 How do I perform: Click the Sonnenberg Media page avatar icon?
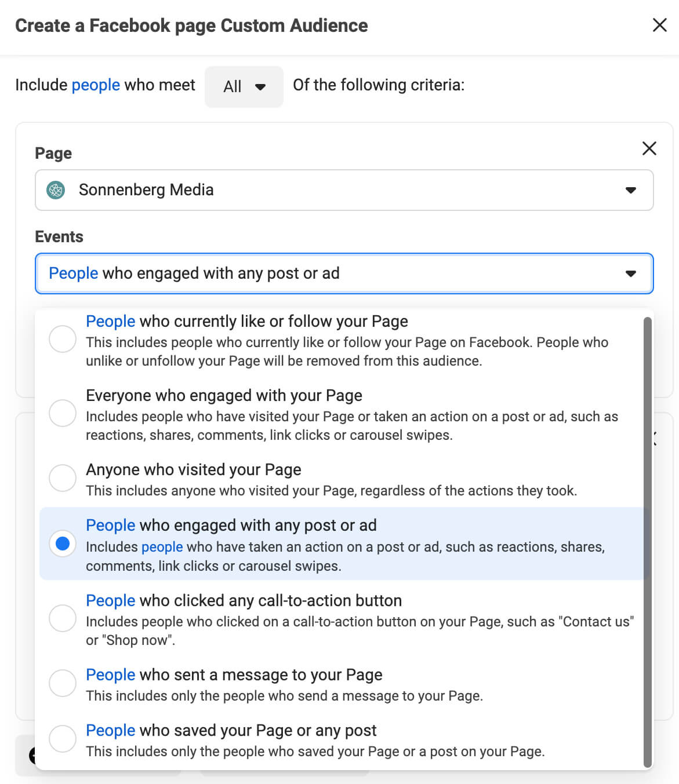coord(56,190)
